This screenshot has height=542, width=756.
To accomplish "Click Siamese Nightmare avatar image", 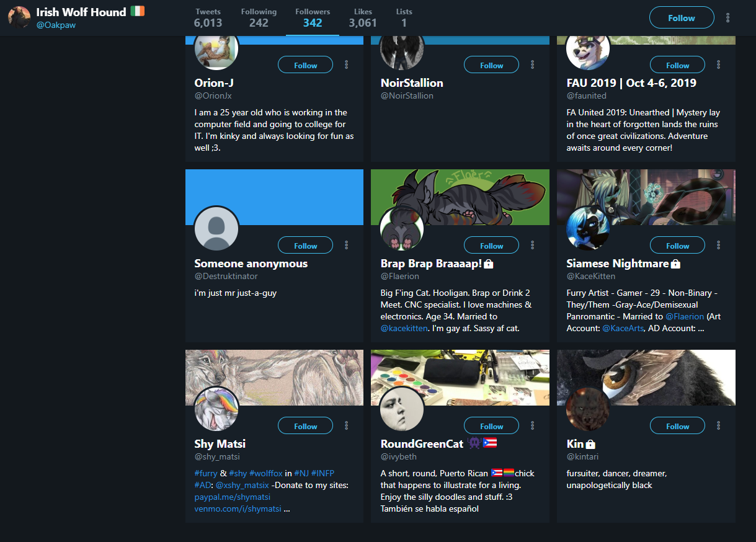I will pyautogui.click(x=589, y=228).
